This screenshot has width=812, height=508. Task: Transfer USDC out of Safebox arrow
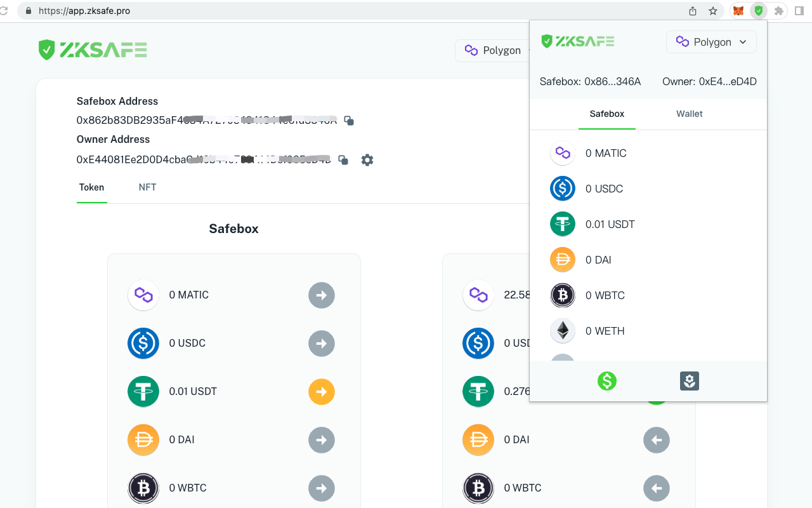point(322,344)
